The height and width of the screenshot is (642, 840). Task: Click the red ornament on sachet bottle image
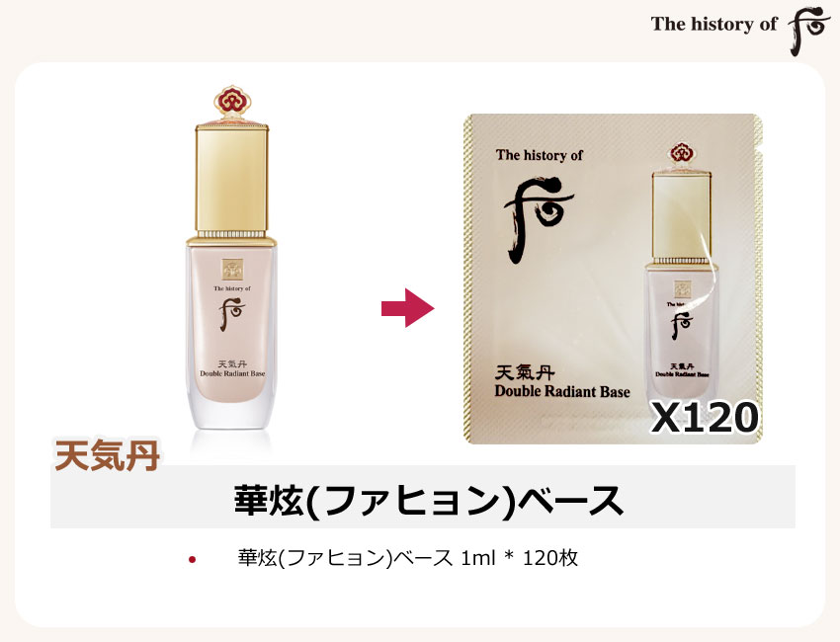click(x=681, y=154)
